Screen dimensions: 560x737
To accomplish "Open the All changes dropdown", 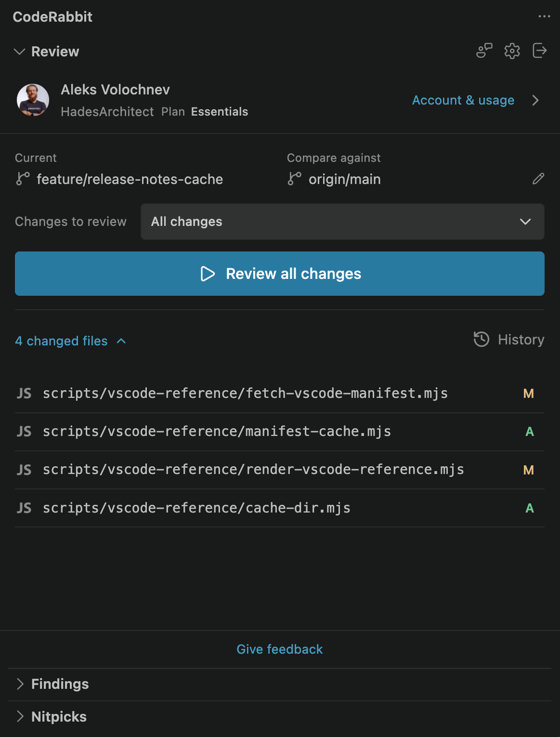I will (342, 222).
